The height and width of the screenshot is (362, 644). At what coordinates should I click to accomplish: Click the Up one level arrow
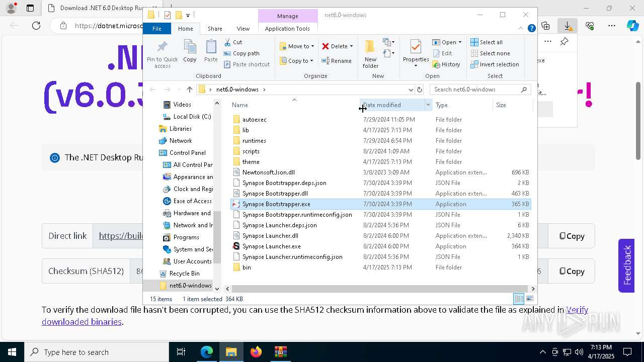[189, 89]
